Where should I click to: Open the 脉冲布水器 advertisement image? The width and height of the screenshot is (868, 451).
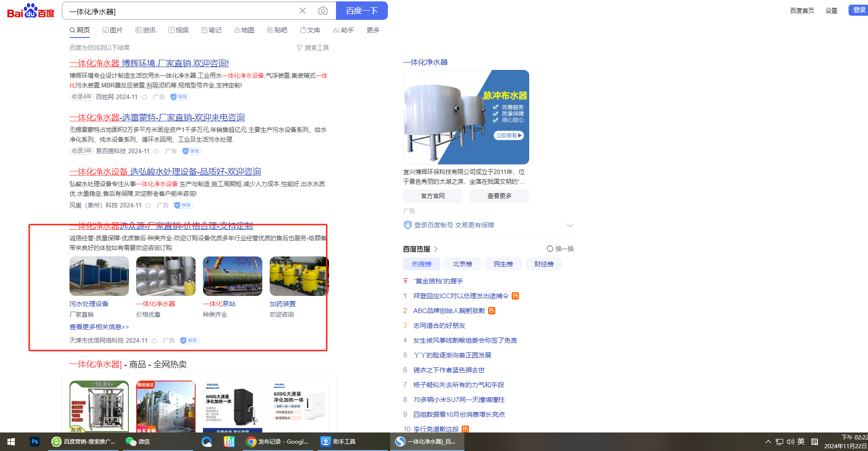coord(466,117)
